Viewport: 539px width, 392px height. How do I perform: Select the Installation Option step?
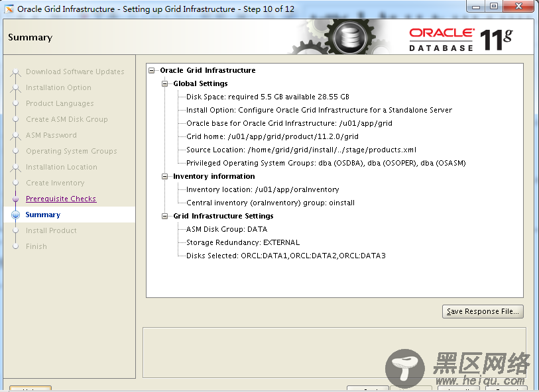click(58, 87)
